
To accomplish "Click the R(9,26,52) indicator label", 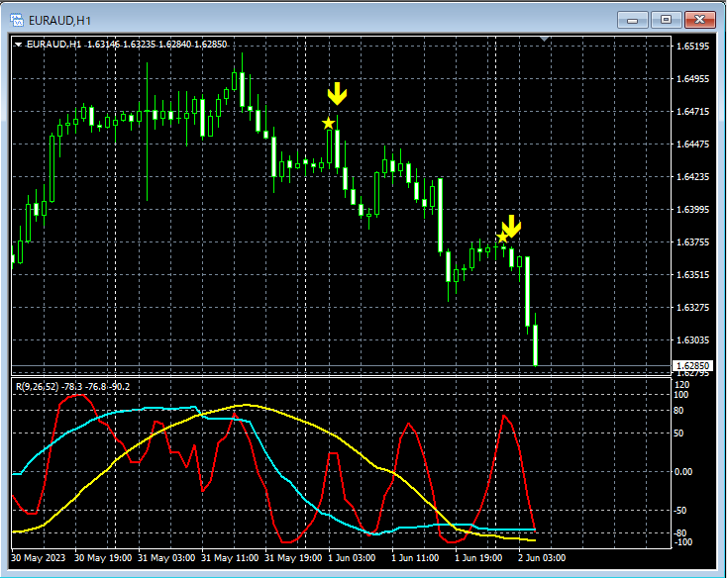I will (73, 386).
